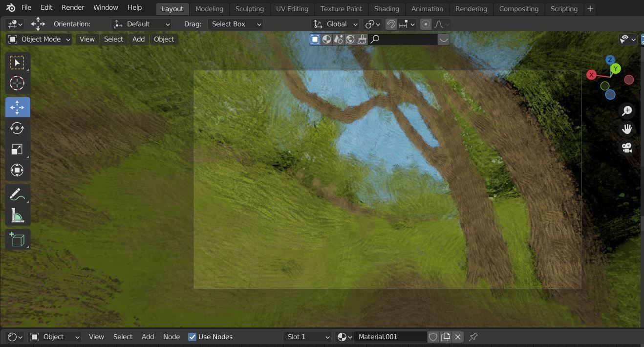The image size is (644, 347).
Task: Switch to the UV Editing workspace tab
Action: (292, 9)
